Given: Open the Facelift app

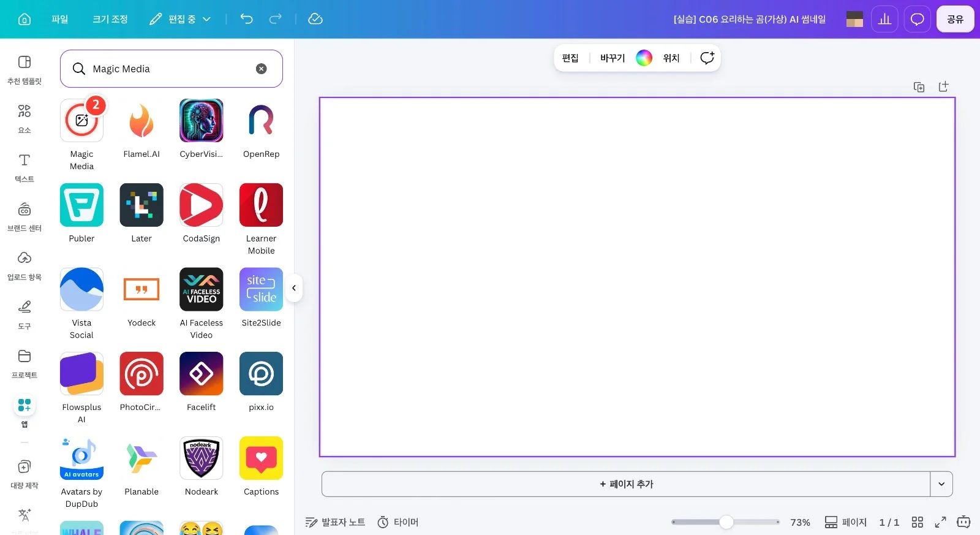Looking at the screenshot, I should point(202,374).
